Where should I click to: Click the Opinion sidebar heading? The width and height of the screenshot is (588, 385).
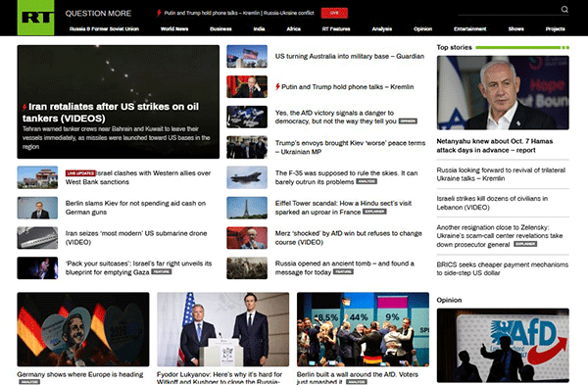coord(449,300)
